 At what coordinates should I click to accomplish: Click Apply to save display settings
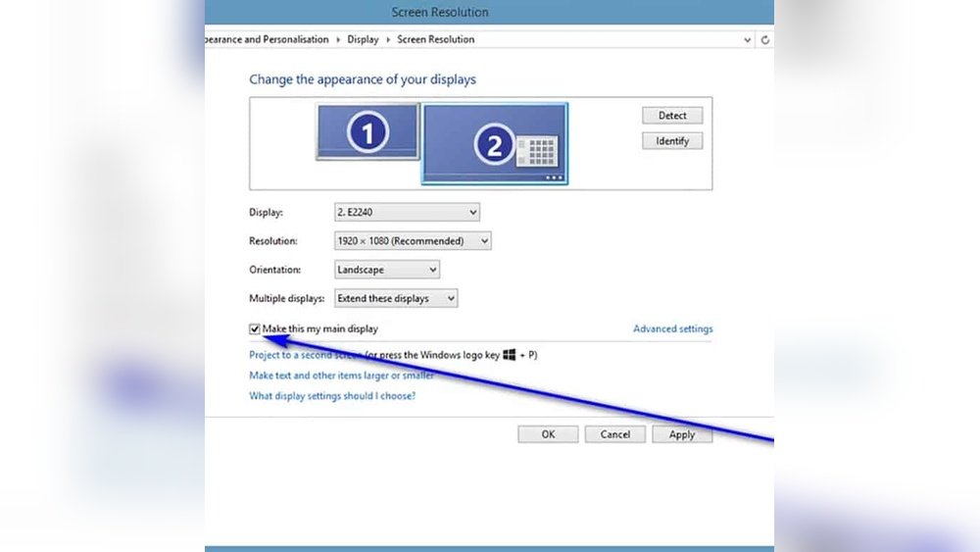[681, 434]
